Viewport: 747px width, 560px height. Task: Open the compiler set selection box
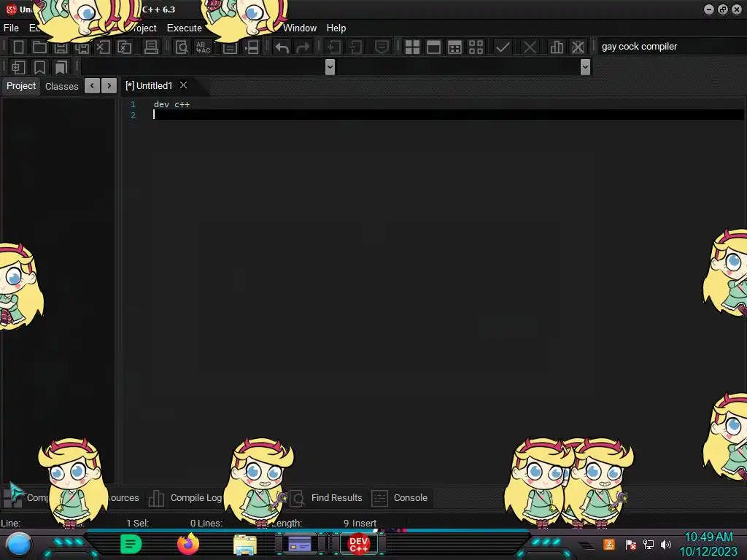pyautogui.click(x=671, y=47)
